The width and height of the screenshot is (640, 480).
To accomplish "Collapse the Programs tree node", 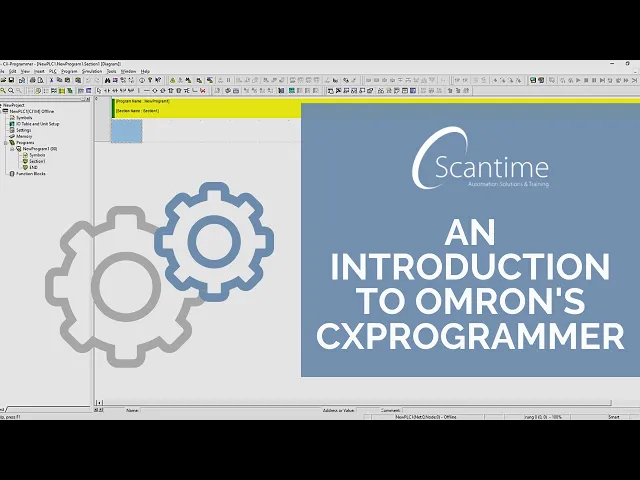I will point(5,143).
